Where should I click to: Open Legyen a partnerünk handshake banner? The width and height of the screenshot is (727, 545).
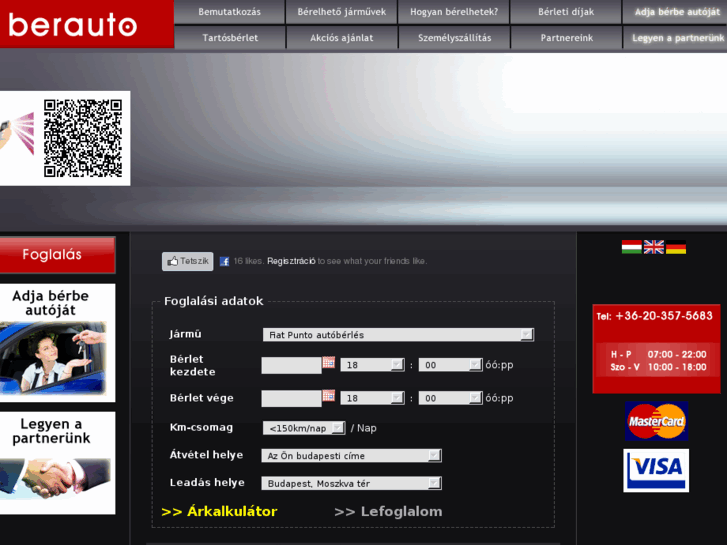[x=57, y=463]
